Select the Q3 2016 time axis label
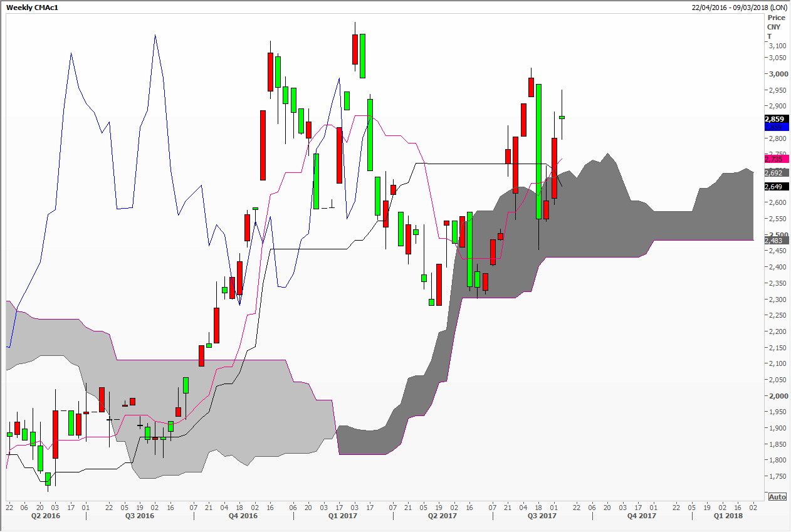The width and height of the screenshot is (791, 532). (140, 516)
